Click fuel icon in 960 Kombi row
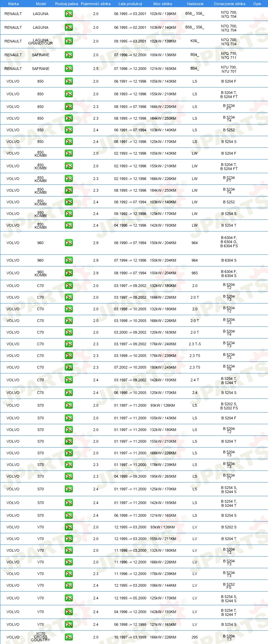Image resolution: width=268 pixels, height=644 pixels. click(x=69, y=273)
